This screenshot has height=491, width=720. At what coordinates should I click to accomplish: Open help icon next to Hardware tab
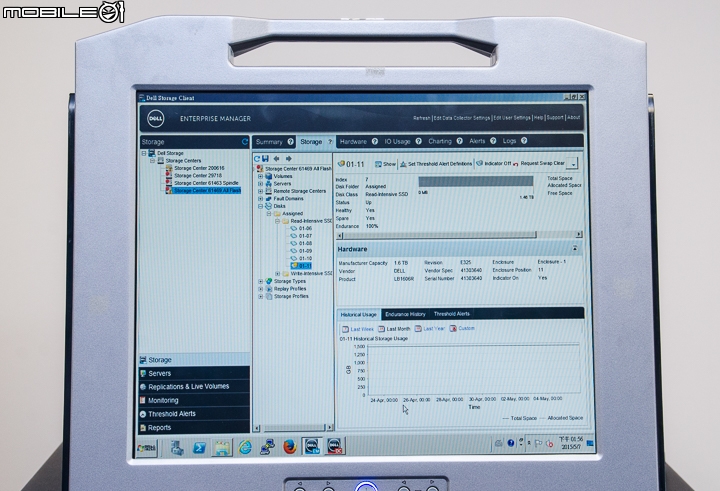pyautogui.click(x=375, y=141)
